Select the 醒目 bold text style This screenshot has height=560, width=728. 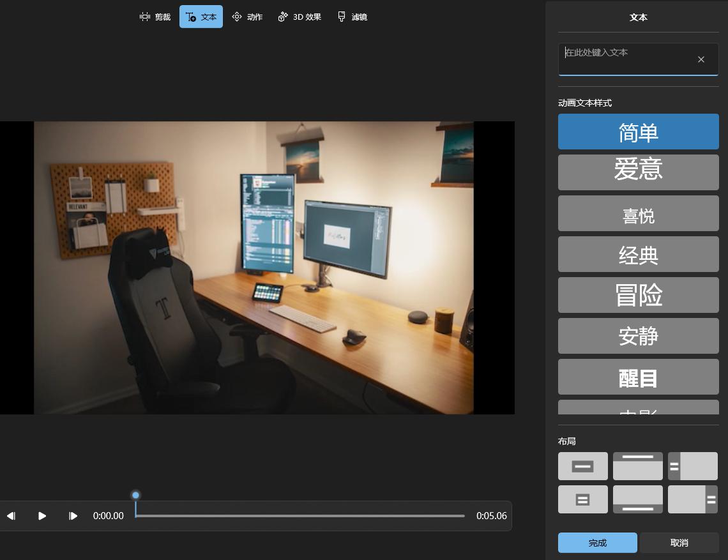(x=638, y=377)
